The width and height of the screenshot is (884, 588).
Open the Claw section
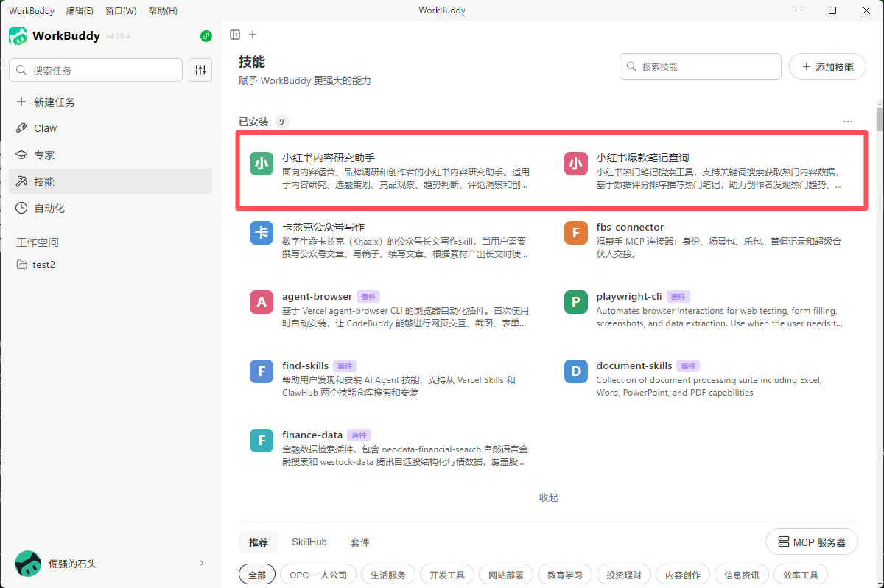tap(110, 128)
